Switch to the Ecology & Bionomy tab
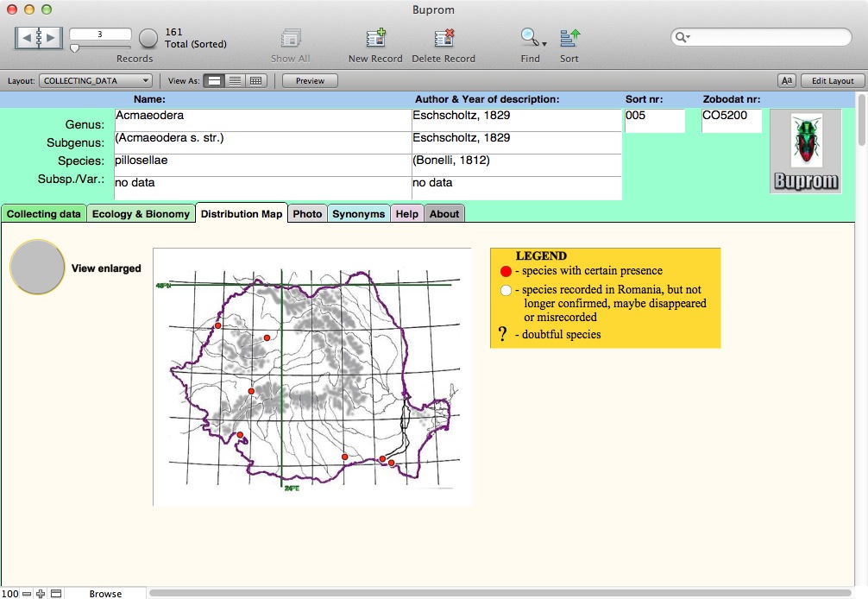This screenshot has width=868, height=599. point(141,214)
